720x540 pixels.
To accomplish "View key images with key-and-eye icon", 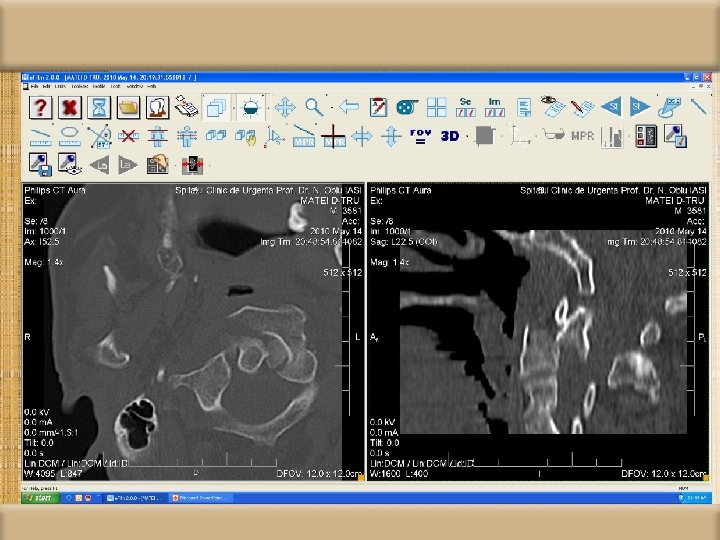I will (70, 164).
